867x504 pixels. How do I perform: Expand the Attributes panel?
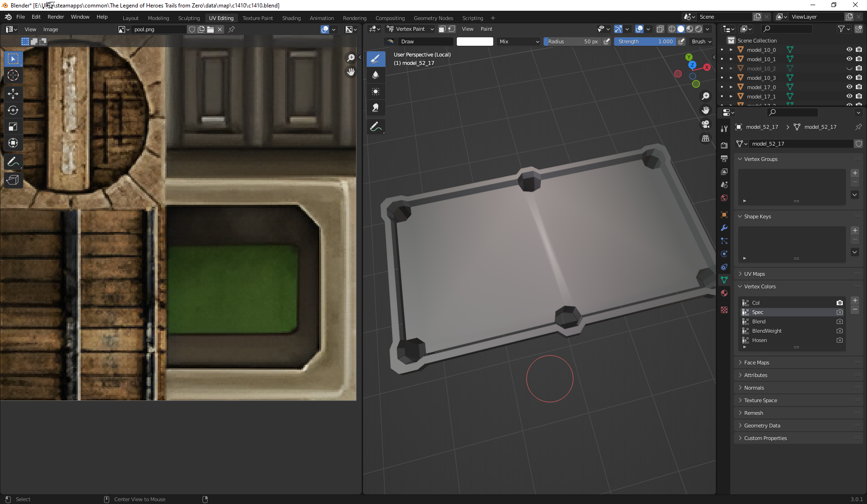tap(798, 375)
